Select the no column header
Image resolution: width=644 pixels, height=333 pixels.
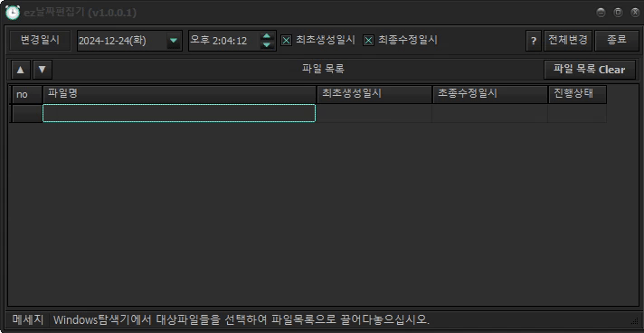27,94
